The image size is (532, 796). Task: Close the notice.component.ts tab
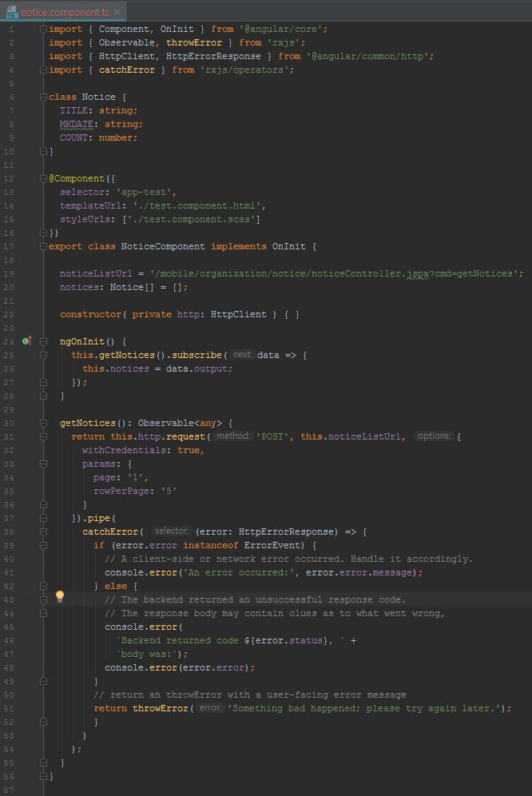[x=117, y=12]
